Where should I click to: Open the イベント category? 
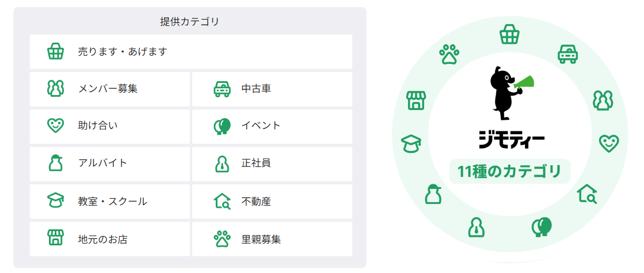coord(272,126)
